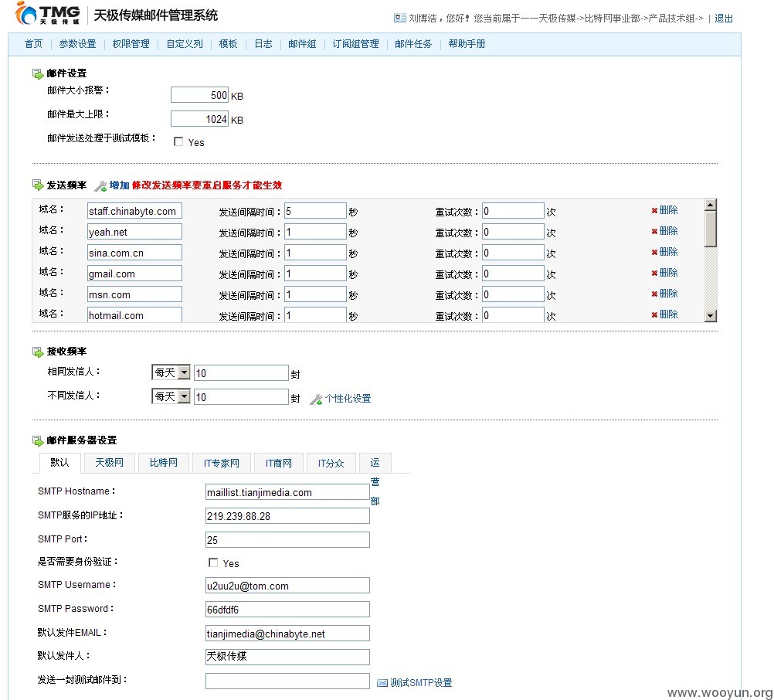Click the 邮件服务器设置 section icon
Image resolution: width=774 pixels, height=700 pixels.
click(38, 440)
